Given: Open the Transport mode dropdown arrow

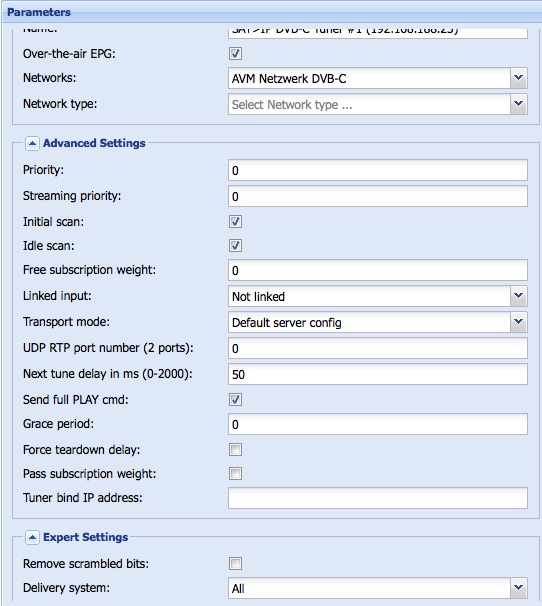Looking at the screenshot, I should tap(518, 322).
